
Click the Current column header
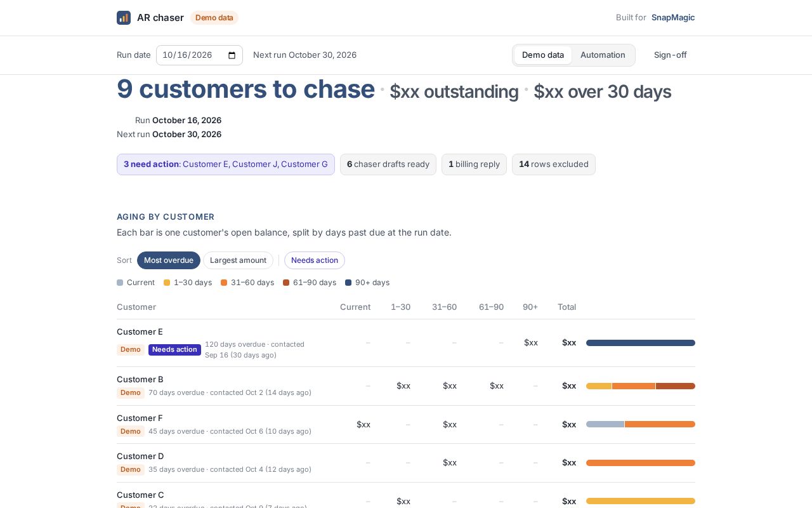click(355, 307)
